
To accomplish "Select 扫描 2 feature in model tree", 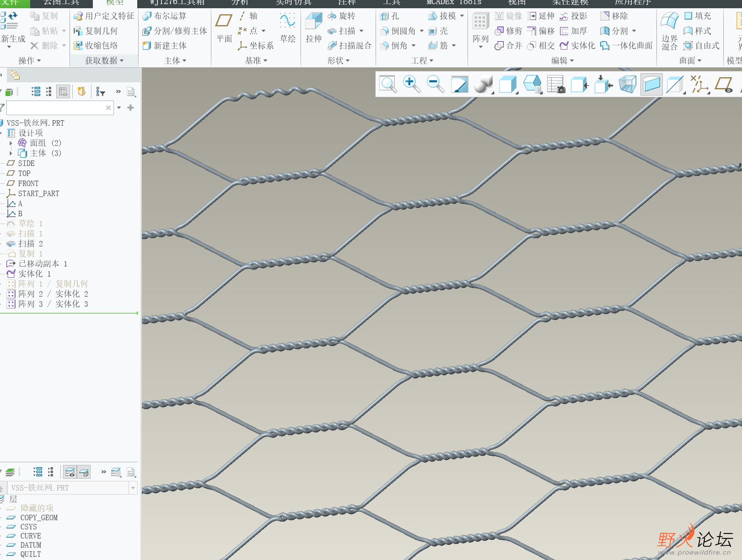I will (30, 244).
